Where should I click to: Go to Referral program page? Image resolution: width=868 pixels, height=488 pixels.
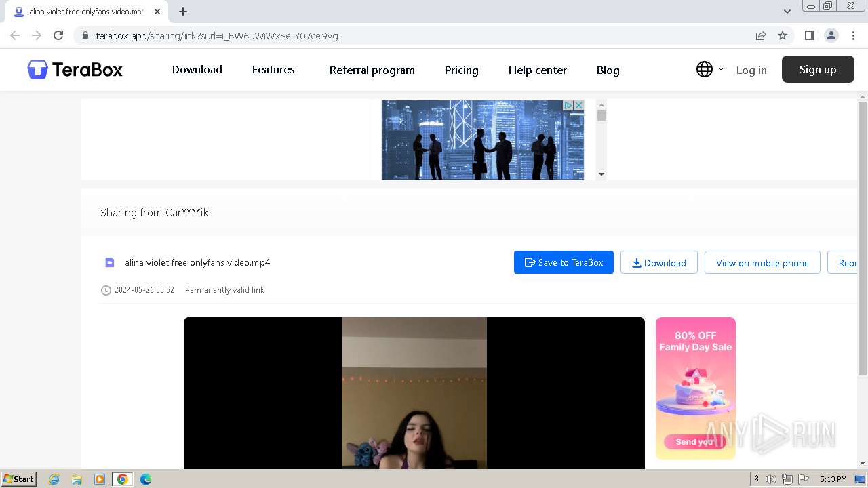[x=372, y=70]
